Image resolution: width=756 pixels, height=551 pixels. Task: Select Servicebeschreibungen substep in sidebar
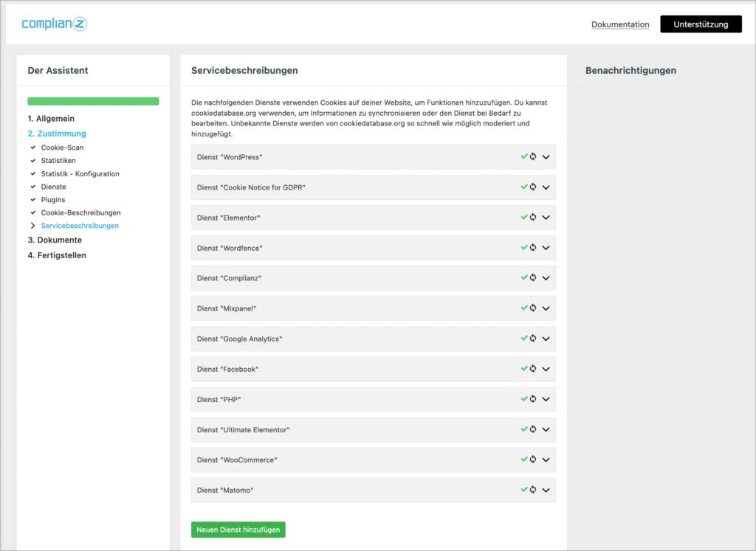80,226
